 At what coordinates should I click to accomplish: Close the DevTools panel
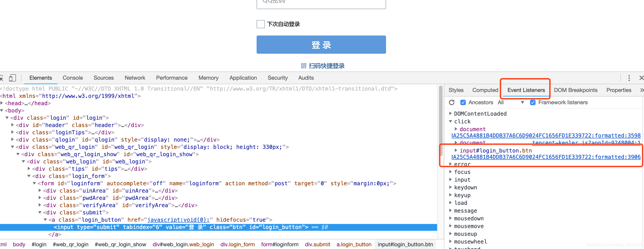pyautogui.click(x=641, y=78)
